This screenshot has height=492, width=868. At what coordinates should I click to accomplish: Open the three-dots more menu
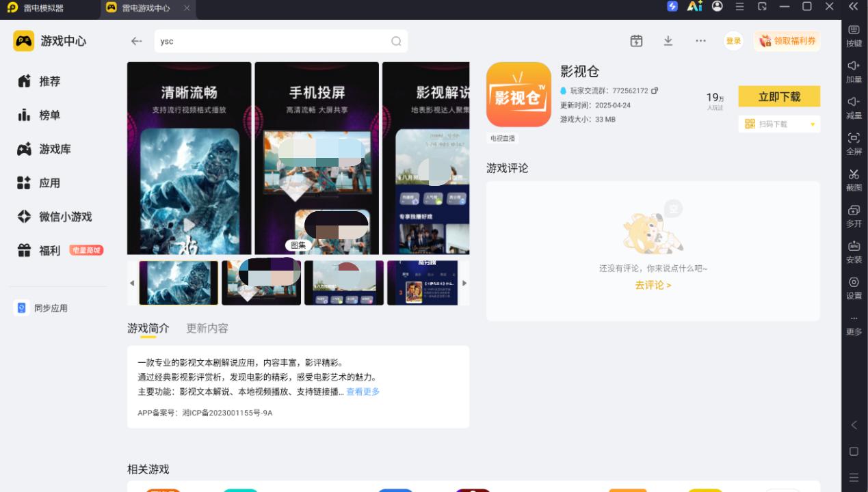pyautogui.click(x=700, y=41)
